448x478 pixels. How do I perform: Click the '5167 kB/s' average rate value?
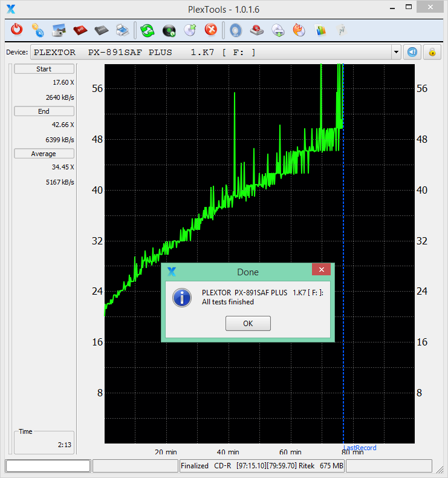(60, 182)
